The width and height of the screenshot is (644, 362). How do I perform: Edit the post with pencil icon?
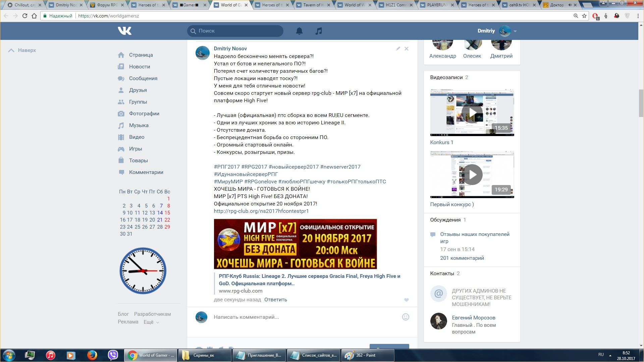pyautogui.click(x=398, y=49)
